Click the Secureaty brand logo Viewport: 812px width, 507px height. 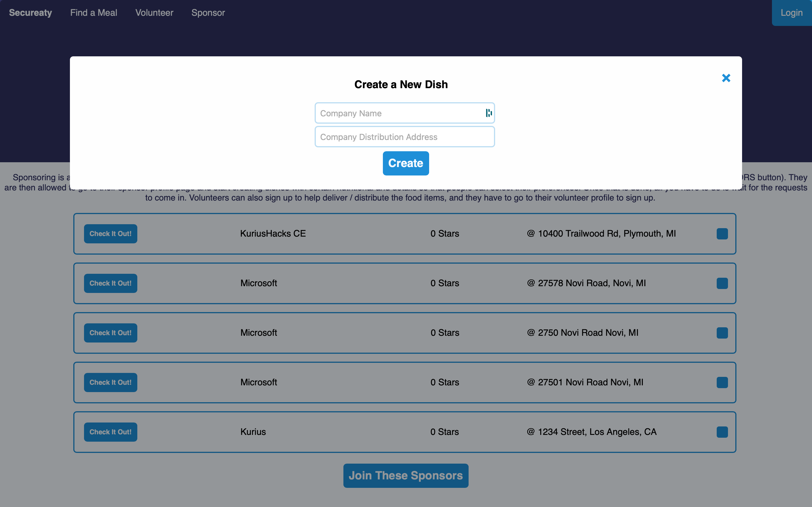pos(30,13)
